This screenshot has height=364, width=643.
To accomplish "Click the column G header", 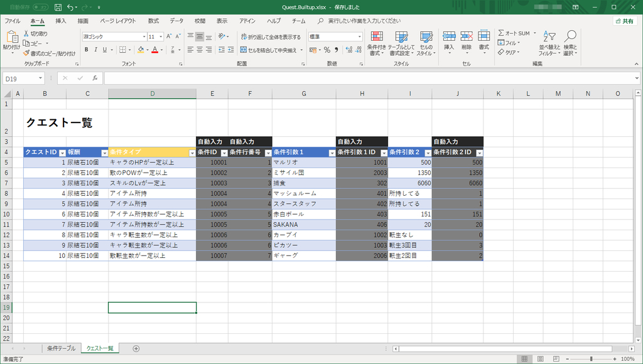I will 304,94.
